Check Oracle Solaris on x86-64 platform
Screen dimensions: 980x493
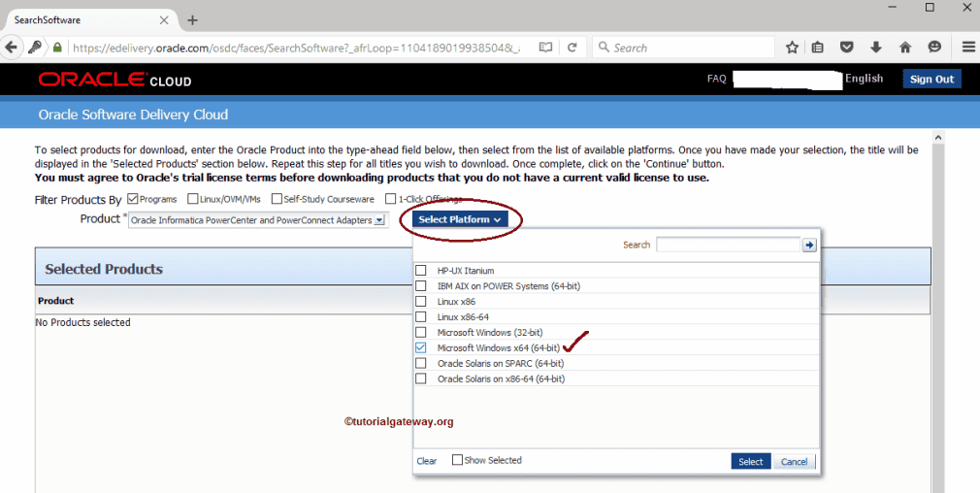[x=421, y=378]
